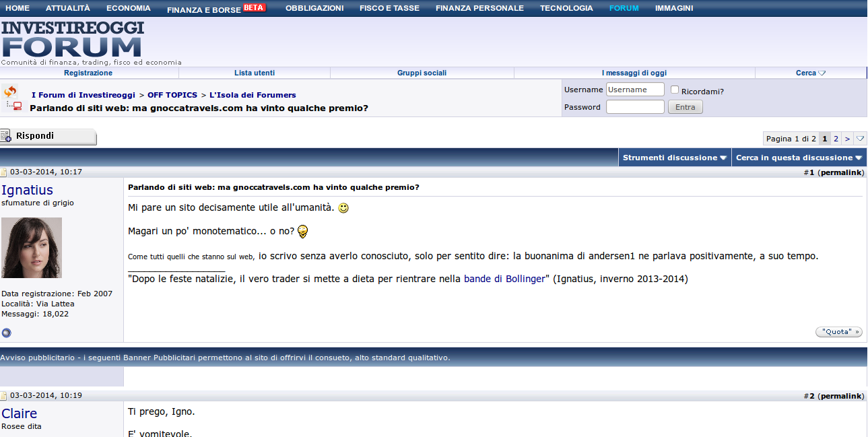Click the thinking emoticon after 'o no?'
Image resolution: width=868 pixels, height=437 pixels.
(303, 232)
